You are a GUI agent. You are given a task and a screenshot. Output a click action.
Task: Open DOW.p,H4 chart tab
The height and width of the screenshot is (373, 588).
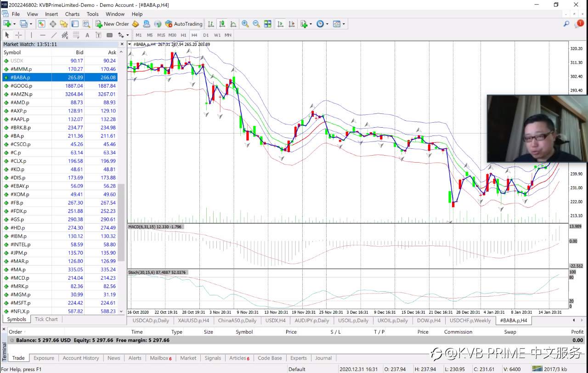[x=429, y=321]
